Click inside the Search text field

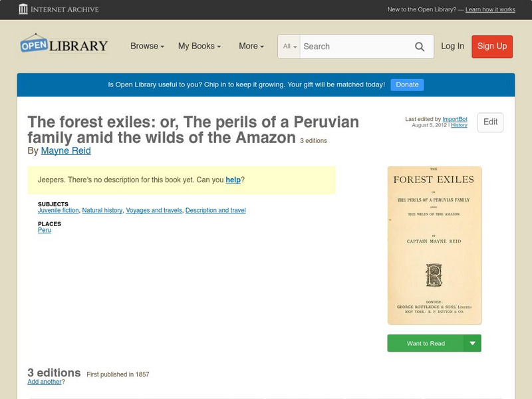point(356,47)
